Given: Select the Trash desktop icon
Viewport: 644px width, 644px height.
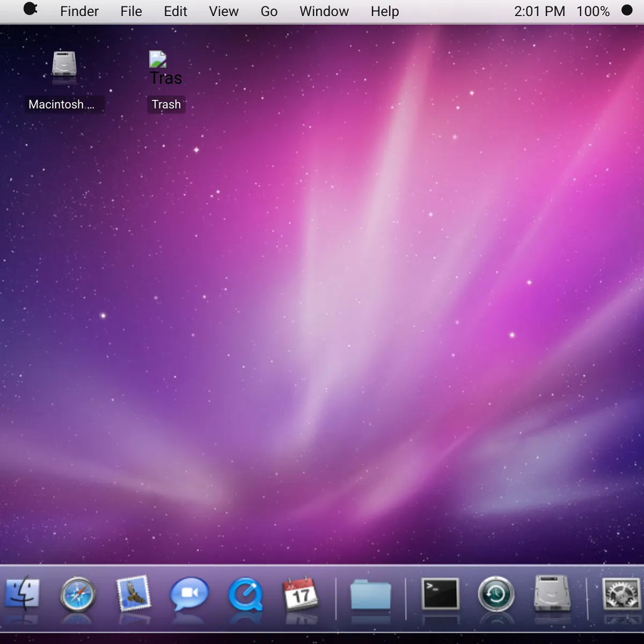Looking at the screenshot, I should [x=165, y=68].
